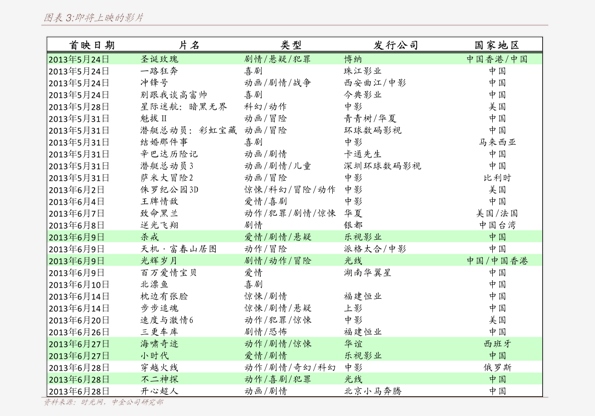Screen dimensions: 595x416
Task: Select the highlighted film 小时代
Action: [x=154, y=356]
